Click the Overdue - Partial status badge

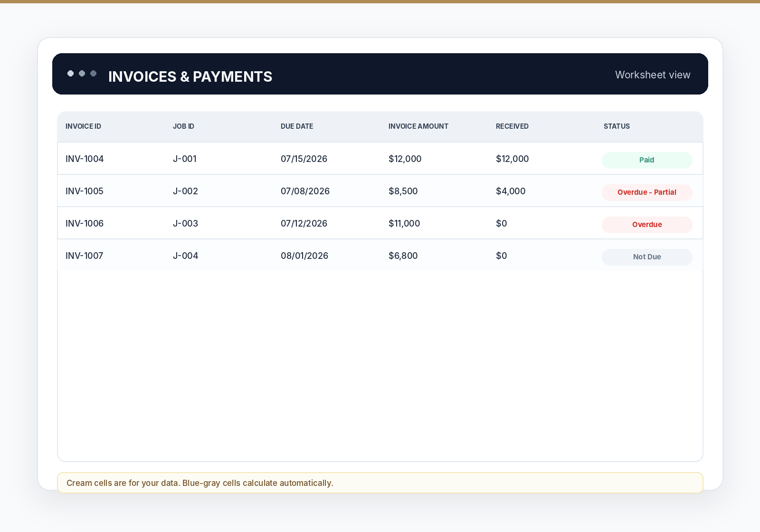[x=647, y=192]
